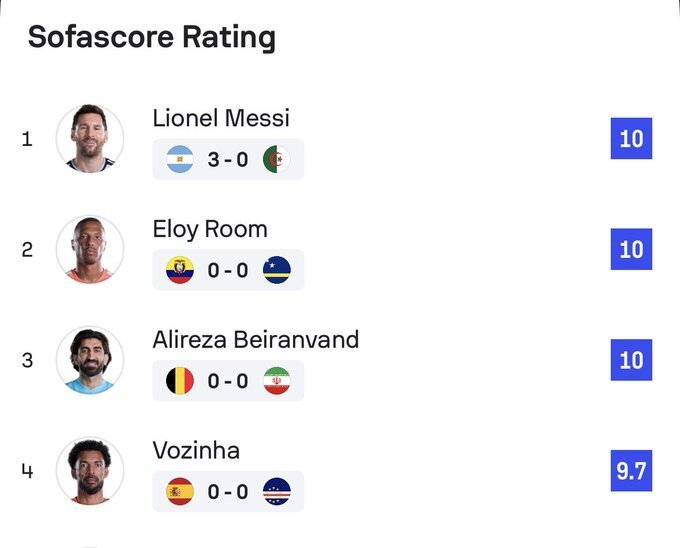Image resolution: width=680 pixels, height=548 pixels.
Task: Open the Alireza Beiranvand name link
Action: click(x=256, y=339)
